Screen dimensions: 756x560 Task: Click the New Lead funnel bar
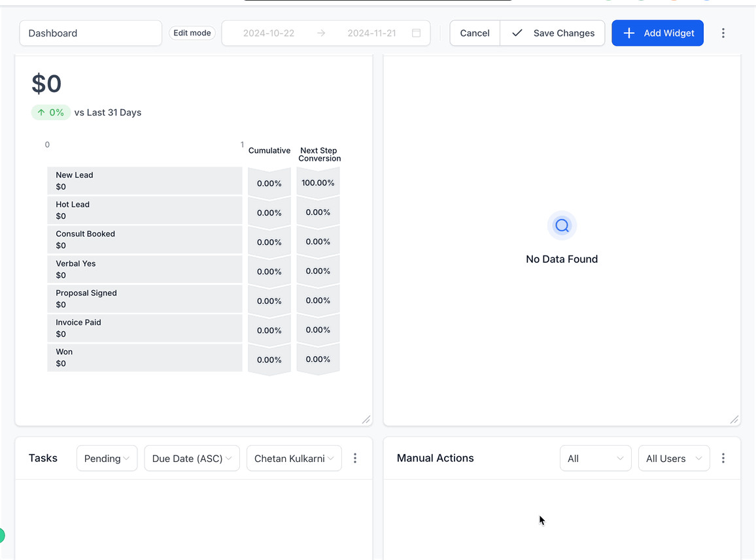(145, 181)
